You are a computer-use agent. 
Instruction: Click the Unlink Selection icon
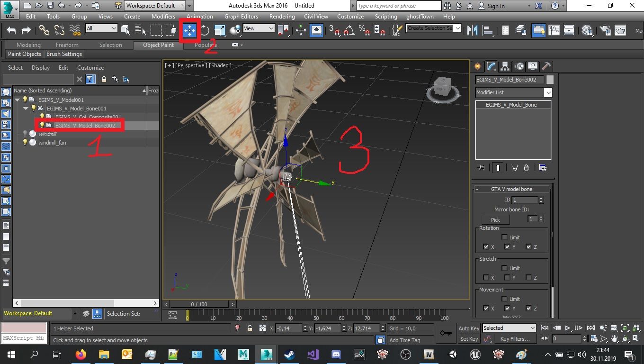[59, 30]
